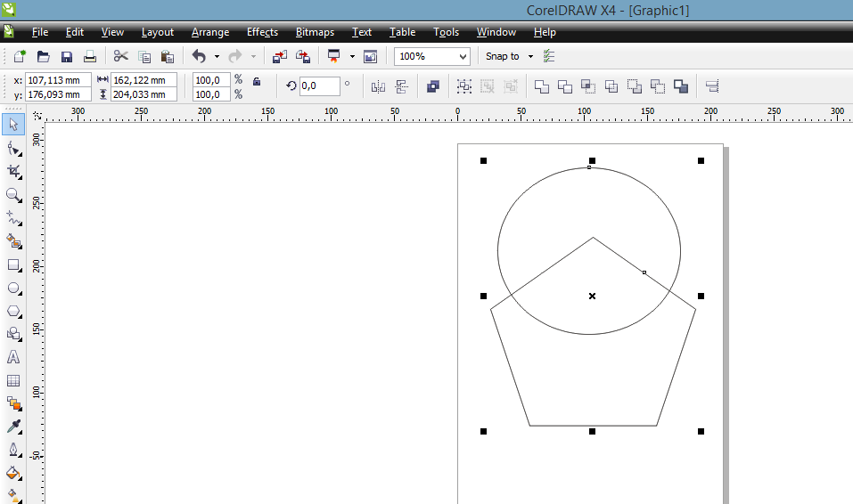Simplify the selected shapes
853x504 pixels.
tap(611, 85)
